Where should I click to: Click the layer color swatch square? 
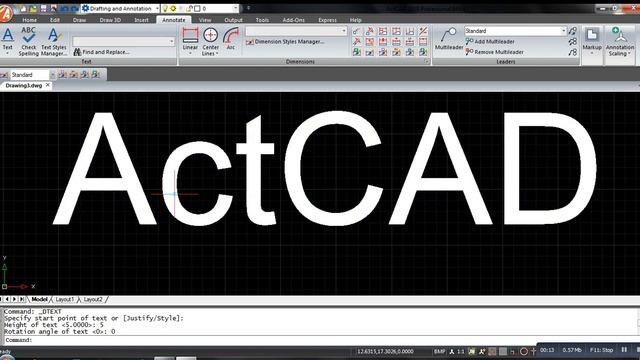197,9
